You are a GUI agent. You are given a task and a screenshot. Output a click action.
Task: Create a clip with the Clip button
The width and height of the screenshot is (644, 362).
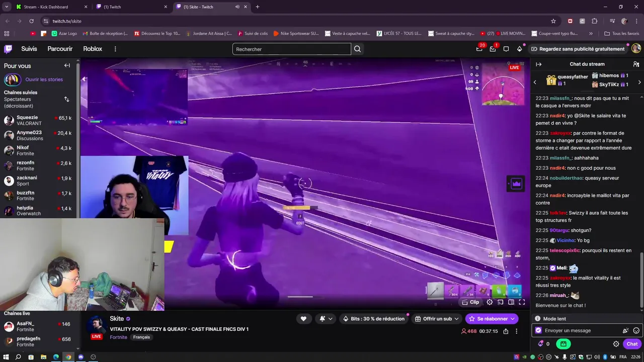471,302
